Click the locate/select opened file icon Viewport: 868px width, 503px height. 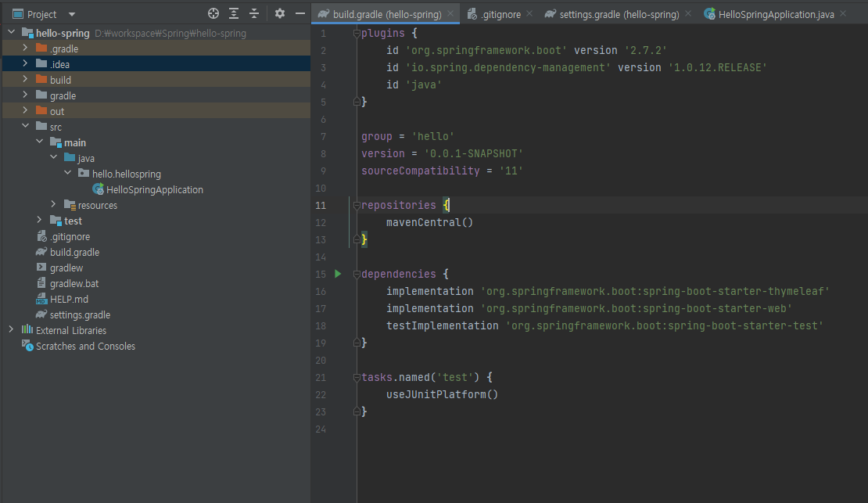click(x=213, y=14)
